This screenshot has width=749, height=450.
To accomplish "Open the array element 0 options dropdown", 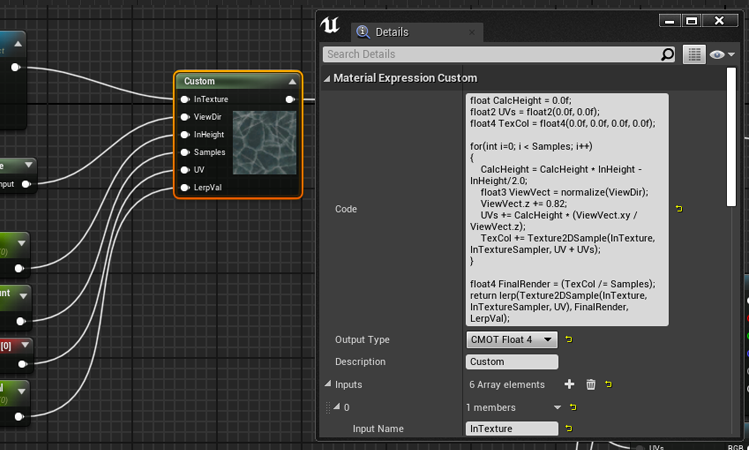I will (559, 407).
